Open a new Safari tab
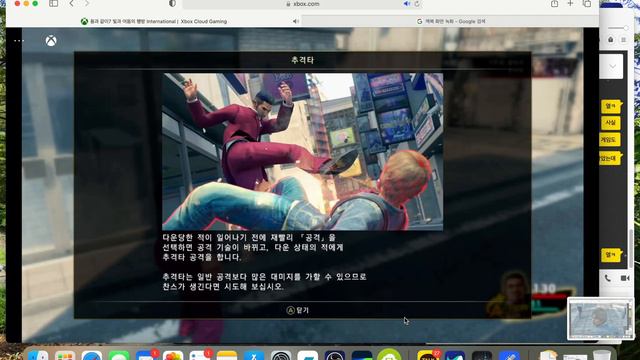 click(x=570, y=4)
